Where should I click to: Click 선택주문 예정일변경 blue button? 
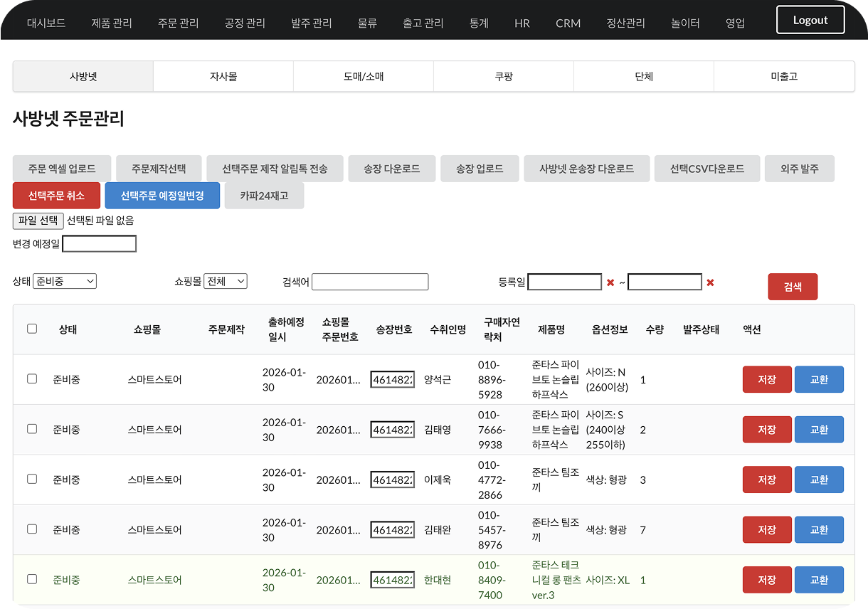pyautogui.click(x=162, y=196)
